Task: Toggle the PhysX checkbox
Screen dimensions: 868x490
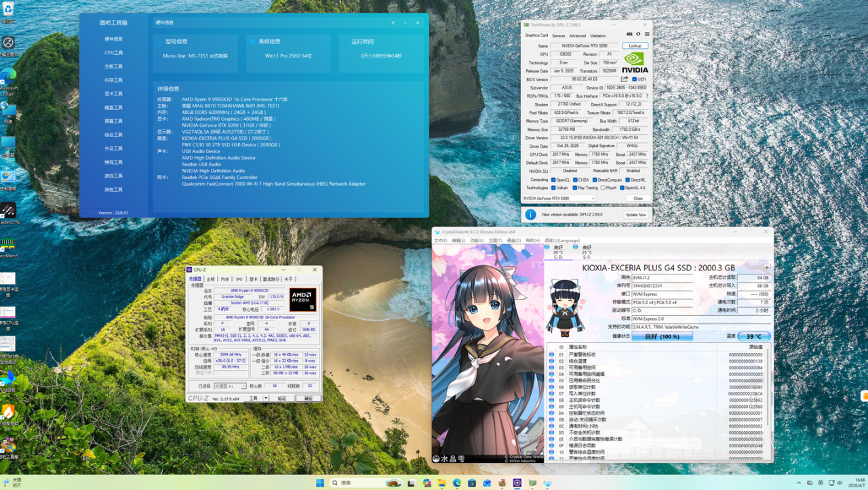Action: pyautogui.click(x=603, y=188)
